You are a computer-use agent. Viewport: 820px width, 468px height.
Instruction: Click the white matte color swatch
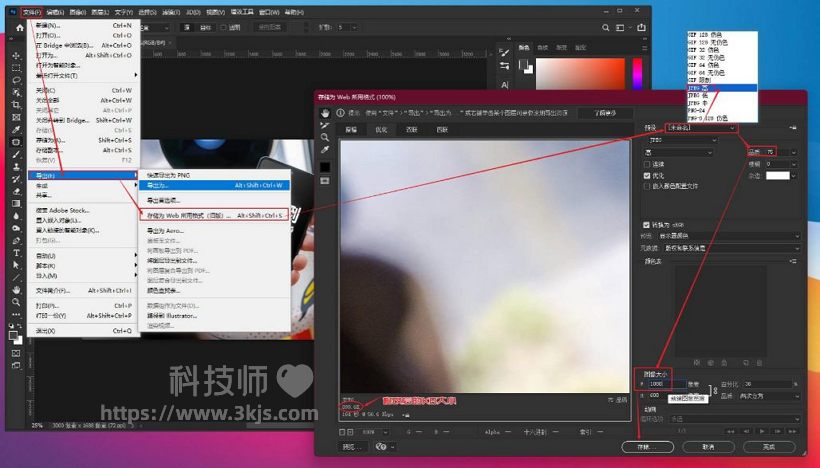777,176
